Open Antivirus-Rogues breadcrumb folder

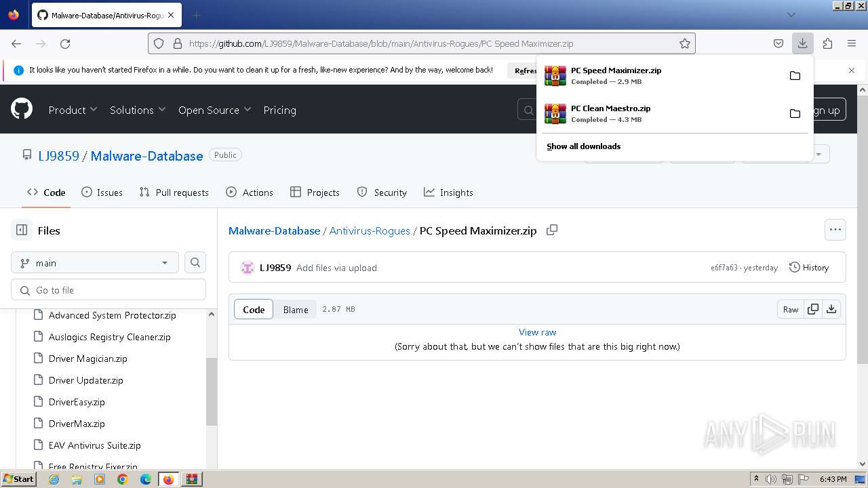(x=370, y=230)
